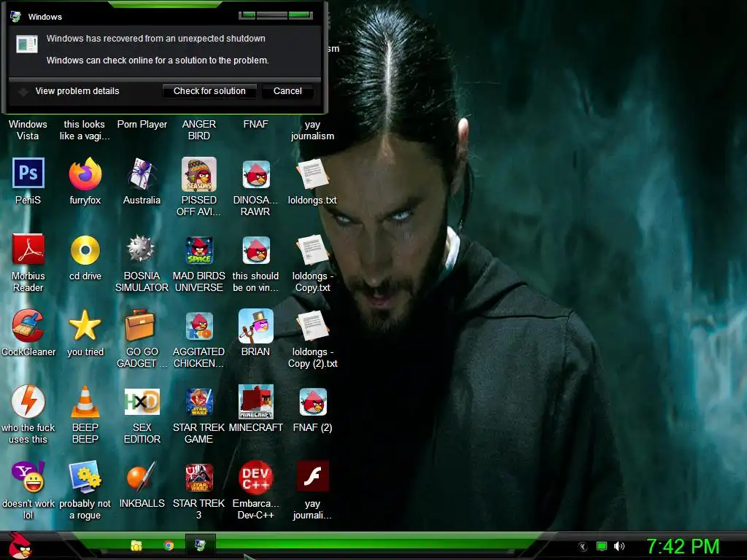Viewport: 747px width, 560px height.
Task: Open the cd drive disc icon
Action: pos(85,250)
